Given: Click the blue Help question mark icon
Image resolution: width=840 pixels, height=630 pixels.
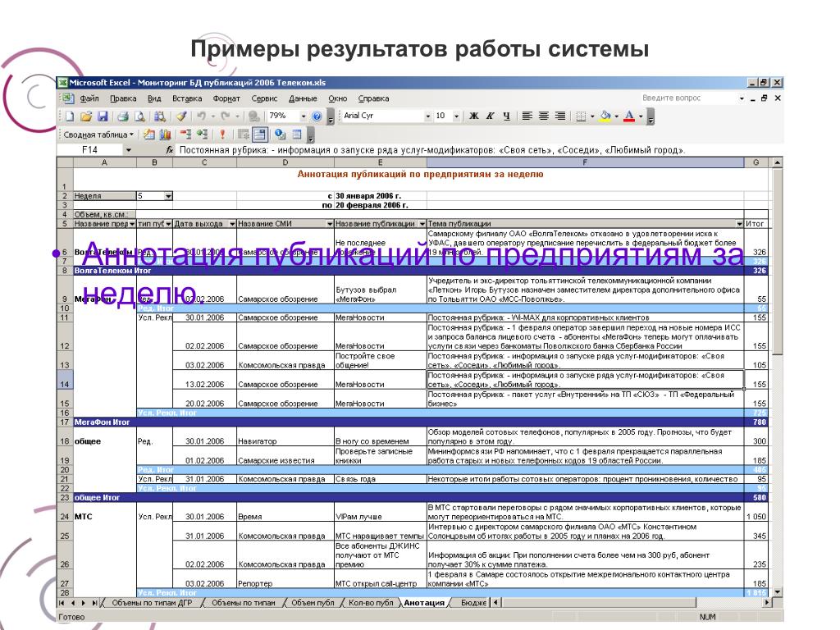Looking at the screenshot, I should [x=317, y=116].
